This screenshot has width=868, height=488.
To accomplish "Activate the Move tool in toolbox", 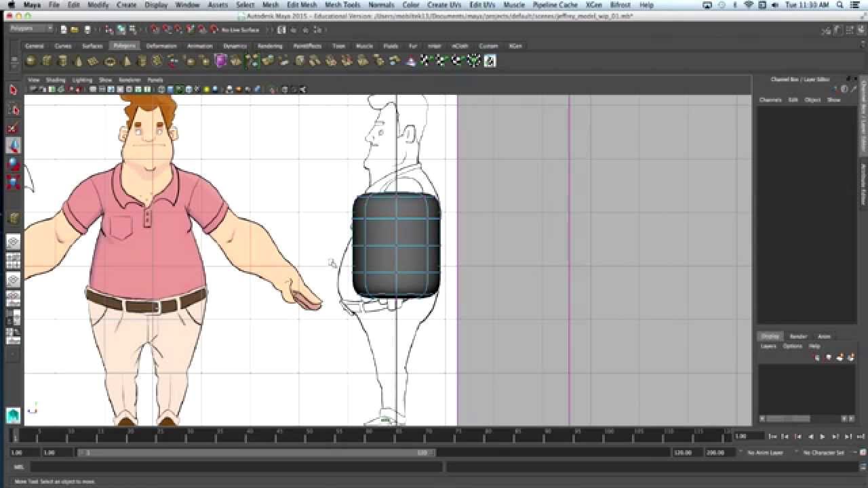I will pyautogui.click(x=13, y=145).
